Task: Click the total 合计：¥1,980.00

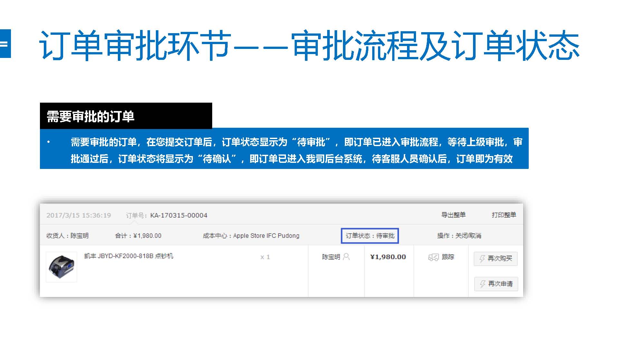Action: tap(138, 236)
